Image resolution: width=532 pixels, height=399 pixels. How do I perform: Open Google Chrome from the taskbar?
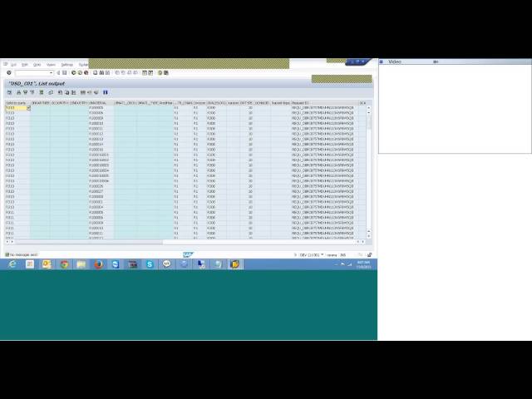tap(64, 264)
